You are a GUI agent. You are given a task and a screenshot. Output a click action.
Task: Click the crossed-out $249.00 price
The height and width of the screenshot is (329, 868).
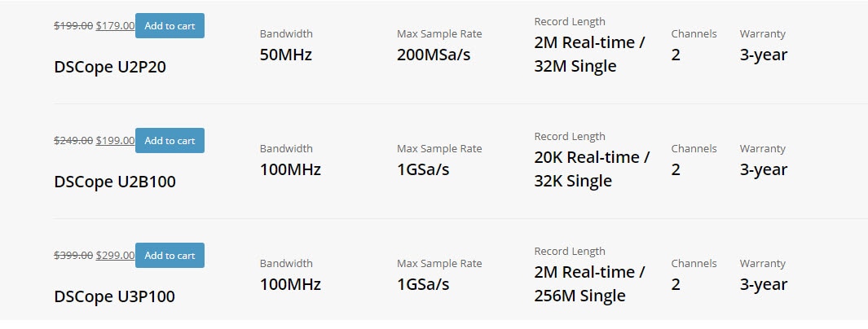tap(73, 140)
